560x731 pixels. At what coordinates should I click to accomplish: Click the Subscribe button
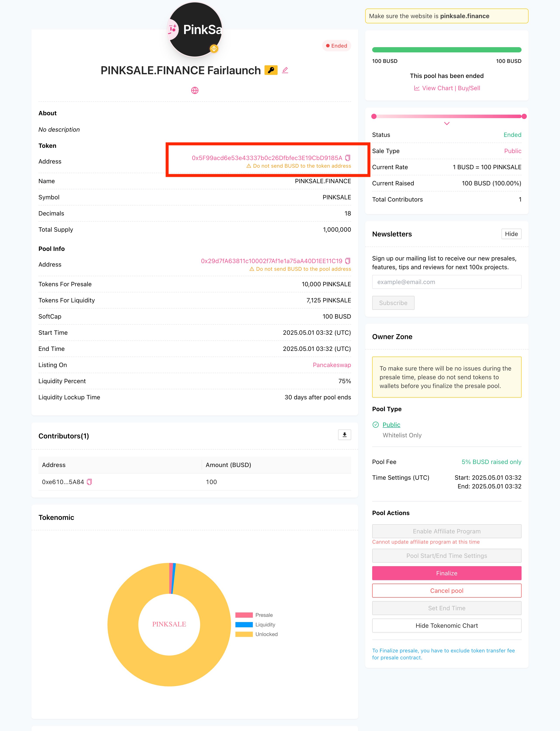393,303
